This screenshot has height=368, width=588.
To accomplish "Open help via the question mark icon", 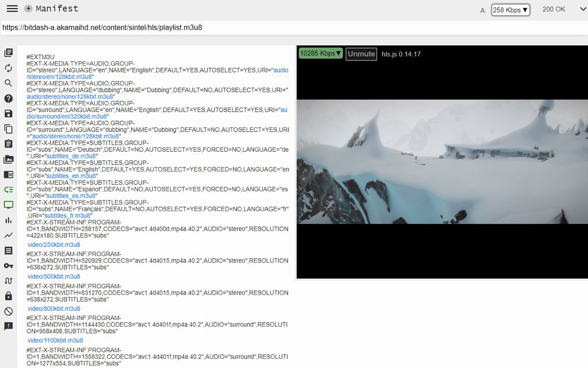I will pyautogui.click(x=8, y=98).
